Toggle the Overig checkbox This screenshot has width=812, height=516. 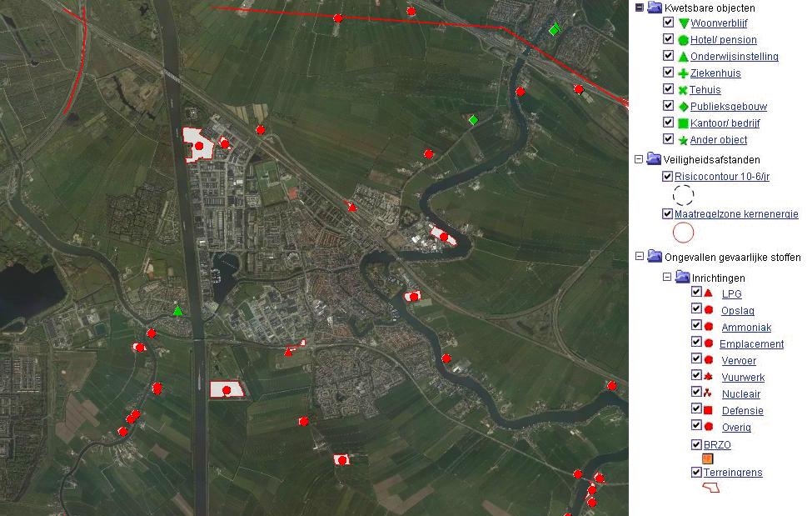(696, 425)
